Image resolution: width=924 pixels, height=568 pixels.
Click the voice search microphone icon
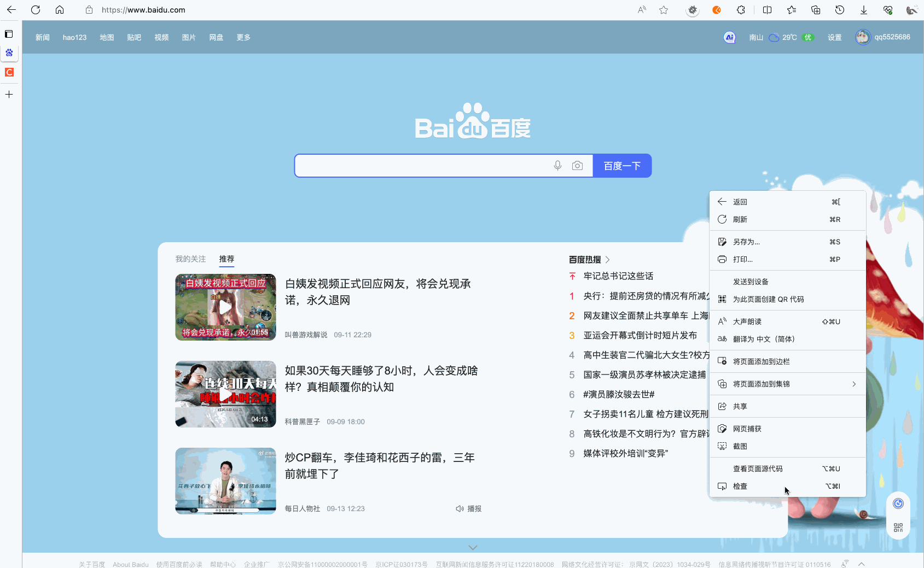pyautogui.click(x=557, y=165)
